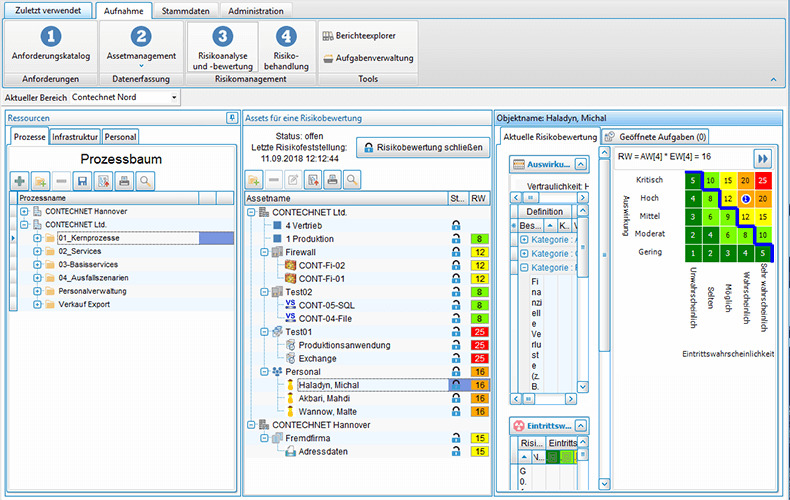
Task: Open the Aktueller Bereich dropdown
Action: coord(175,97)
